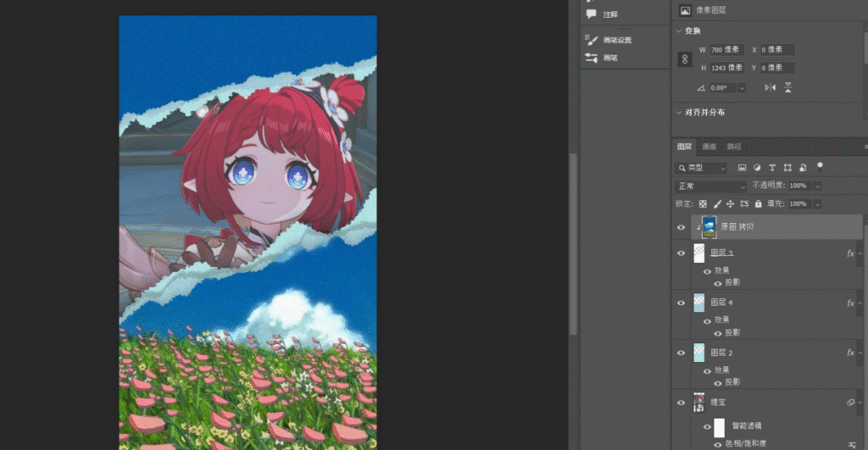Switch to the 路径 paths tab
Viewport: 868px width, 450px height.
pyautogui.click(x=734, y=147)
